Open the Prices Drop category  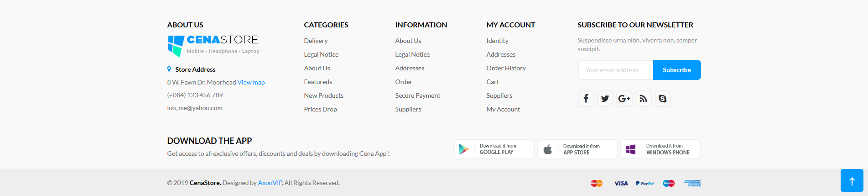(x=320, y=109)
